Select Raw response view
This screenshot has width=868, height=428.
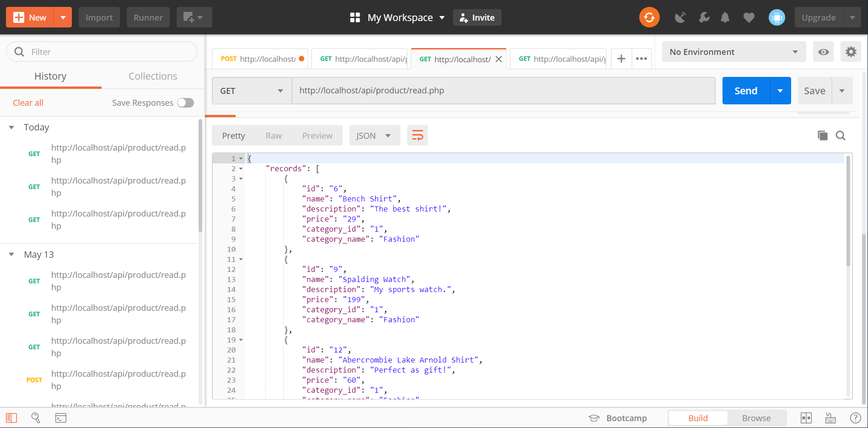274,135
